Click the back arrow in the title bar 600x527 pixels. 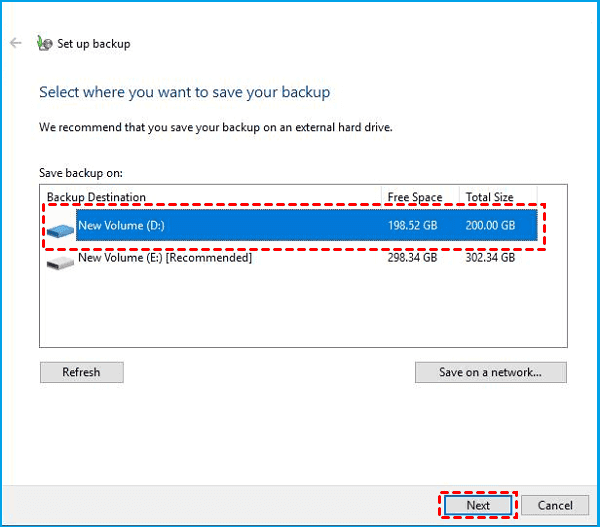[15, 43]
